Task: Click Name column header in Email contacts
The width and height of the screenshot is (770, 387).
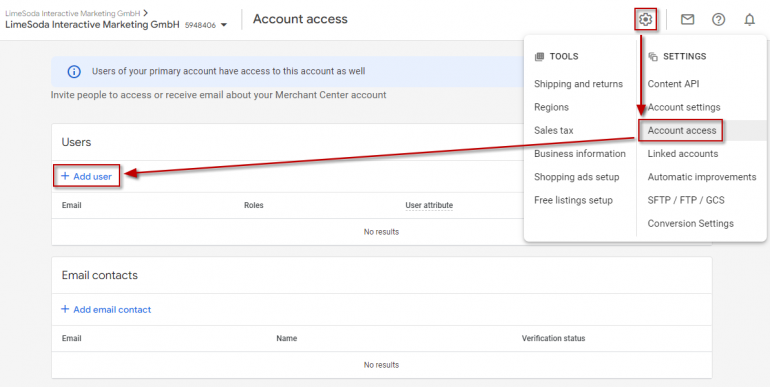Action: pyautogui.click(x=287, y=338)
